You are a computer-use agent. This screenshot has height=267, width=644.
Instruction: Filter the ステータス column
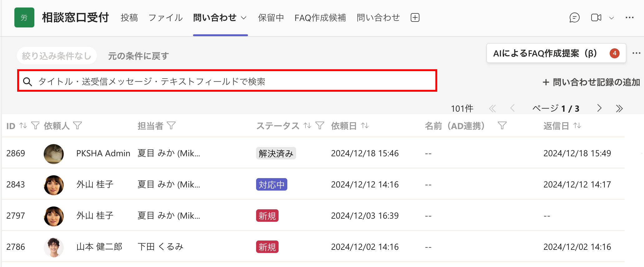click(320, 125)
